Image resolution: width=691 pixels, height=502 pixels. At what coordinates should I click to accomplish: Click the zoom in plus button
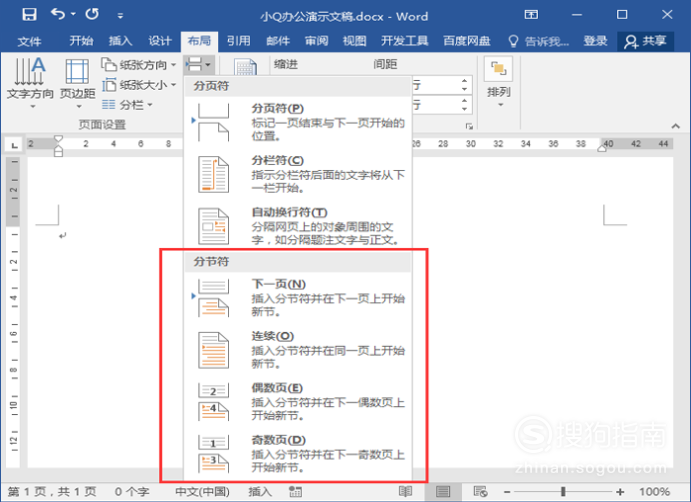point(620,492)
